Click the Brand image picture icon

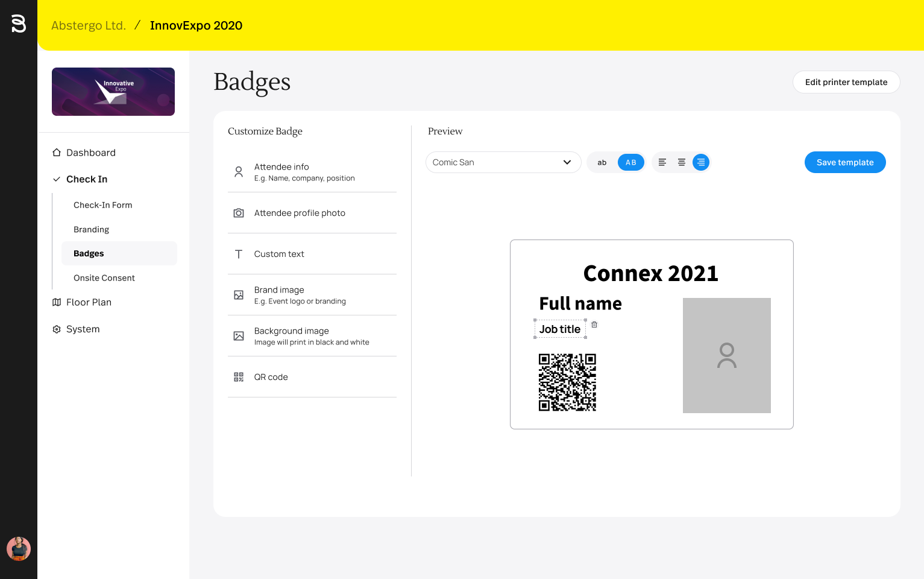coord(239,295)
